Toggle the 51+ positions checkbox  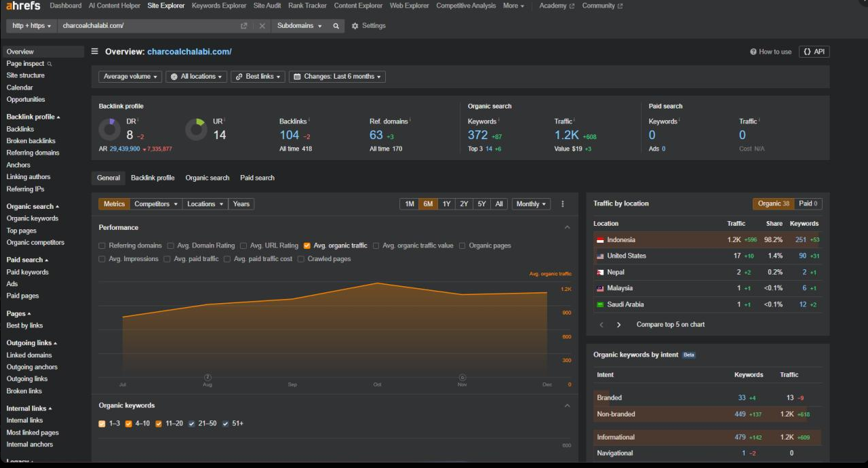click(x=226, y=424)
